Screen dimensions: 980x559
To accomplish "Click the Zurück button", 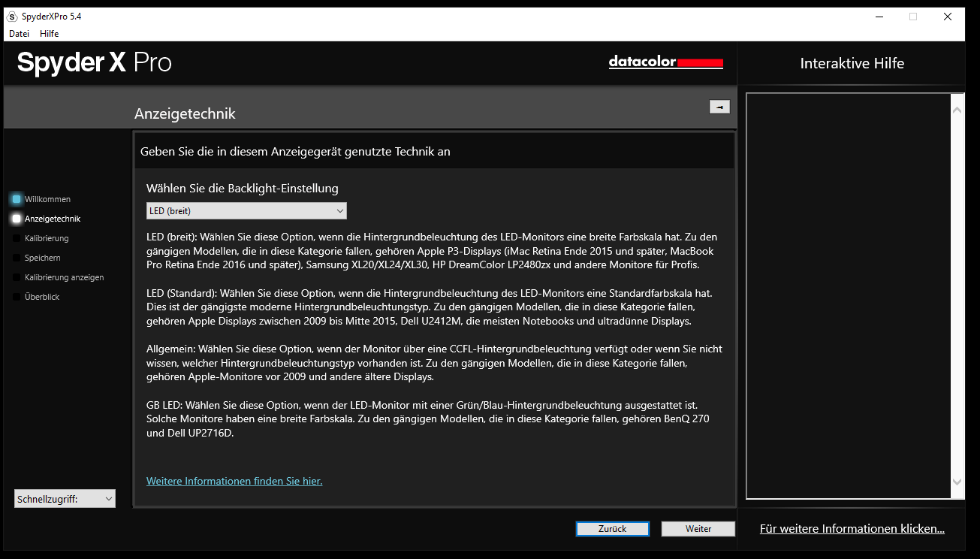I will pyautogui.click(x=613, y=529).
